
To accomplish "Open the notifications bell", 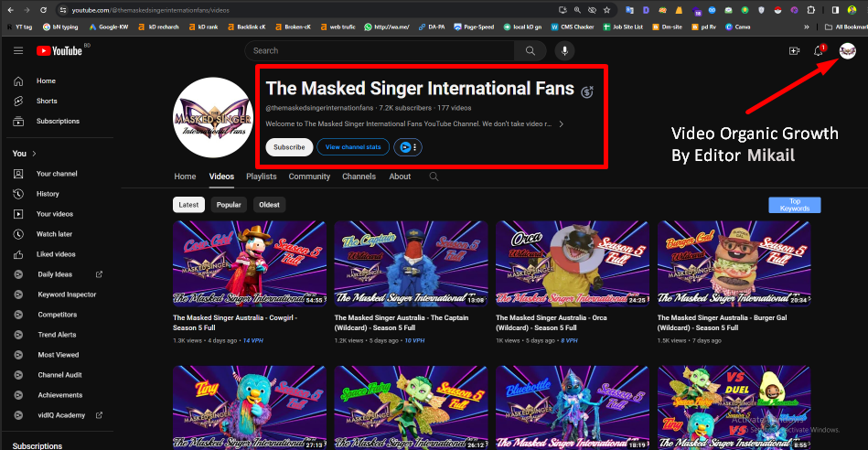I will [820, 51].
